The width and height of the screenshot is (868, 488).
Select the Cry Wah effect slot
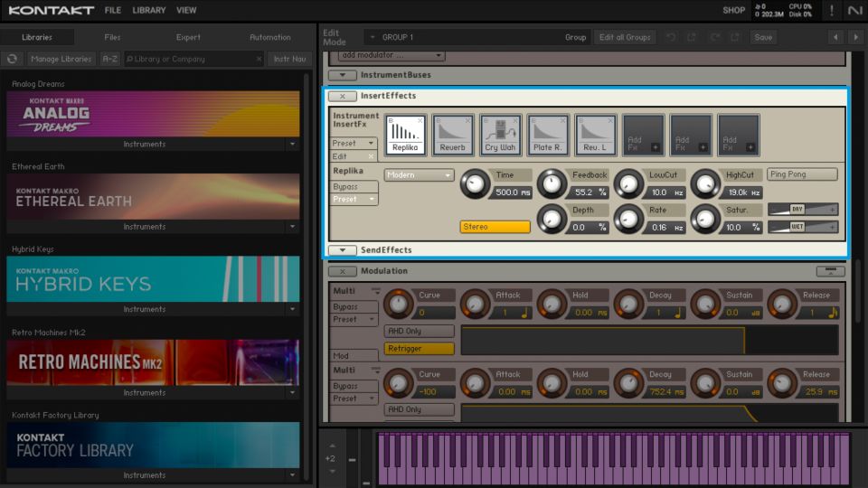tap(500, 134)
